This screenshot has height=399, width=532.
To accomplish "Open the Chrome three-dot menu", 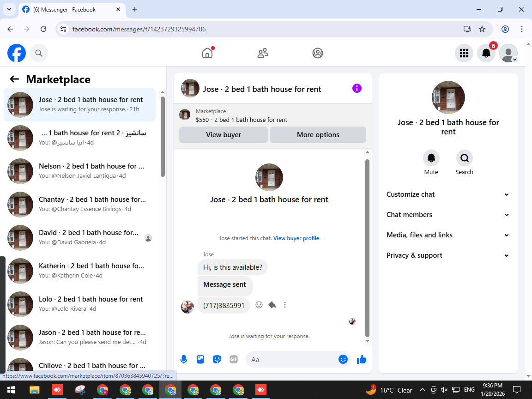I will 522,29.
